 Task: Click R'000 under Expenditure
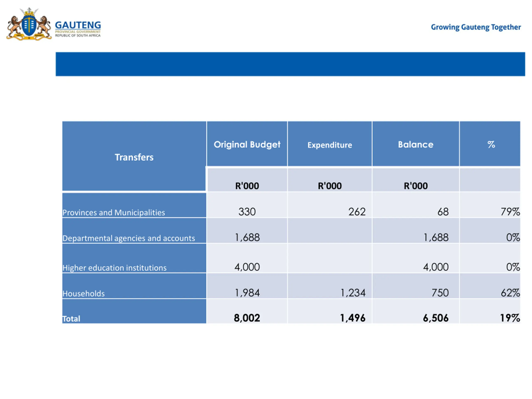pos(330,186)
